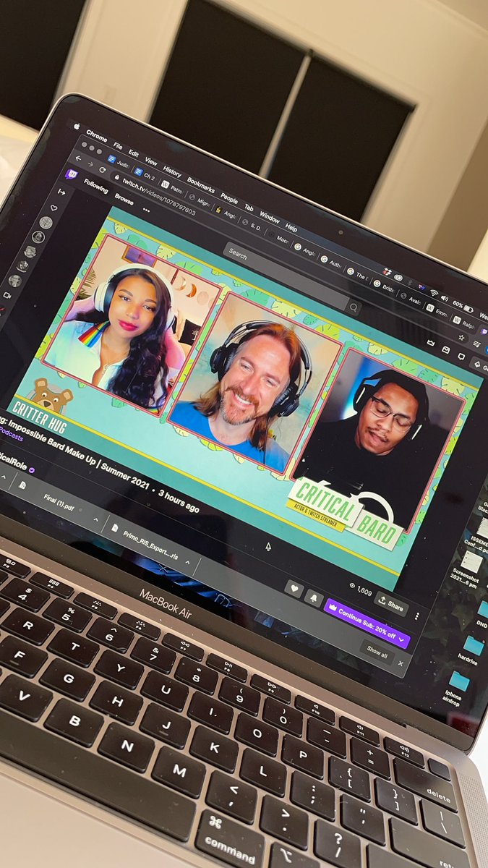Viewport: 488px width, 868px height.
Task: Open the Tab menu
Action: [x=249, y=207]
